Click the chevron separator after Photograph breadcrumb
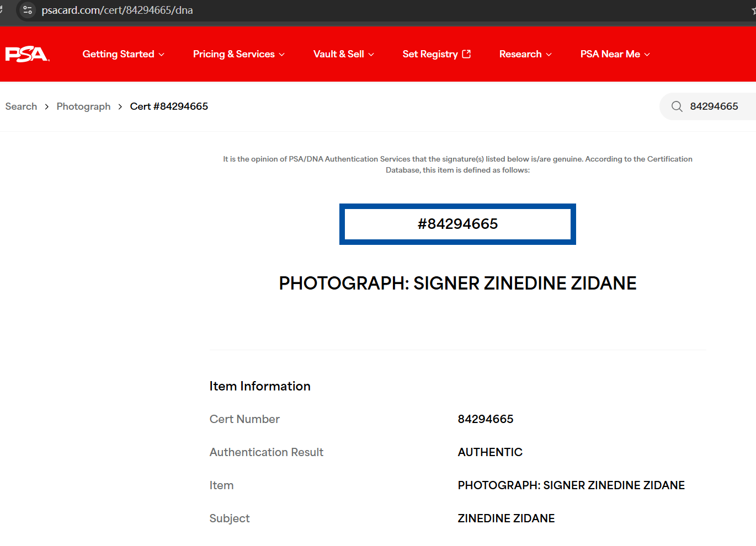The image size is (756, 546). [x=120, y=106]
